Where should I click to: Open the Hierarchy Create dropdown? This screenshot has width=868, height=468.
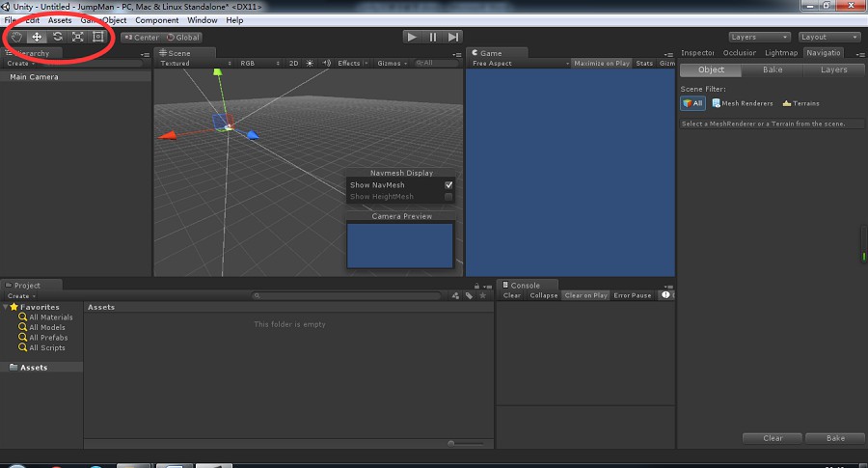21,64
